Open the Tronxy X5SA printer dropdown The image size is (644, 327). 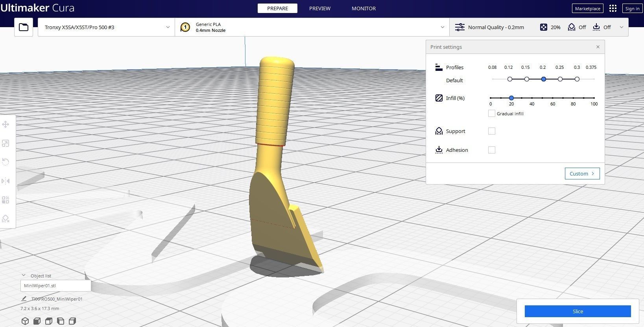[x=106, y=27]
